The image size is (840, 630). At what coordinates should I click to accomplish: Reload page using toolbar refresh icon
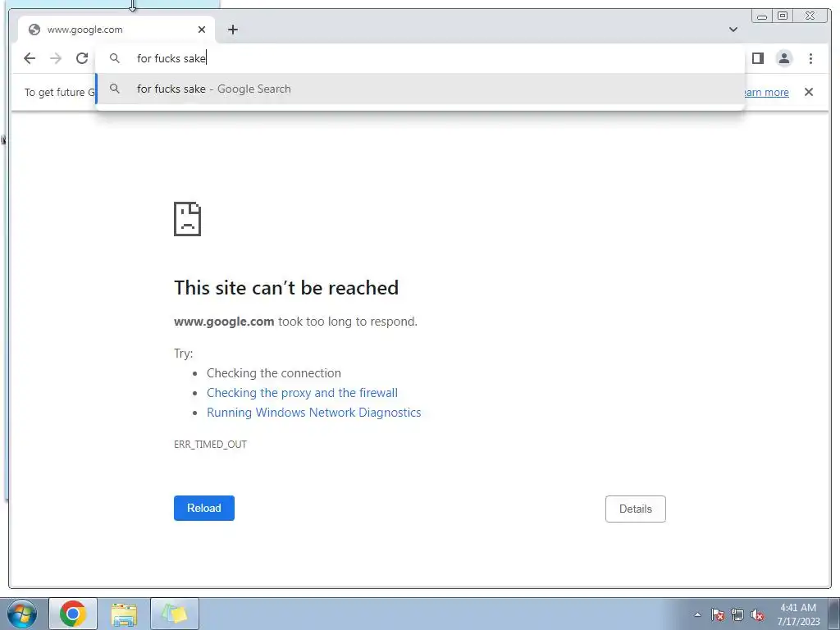pos(82,58)
